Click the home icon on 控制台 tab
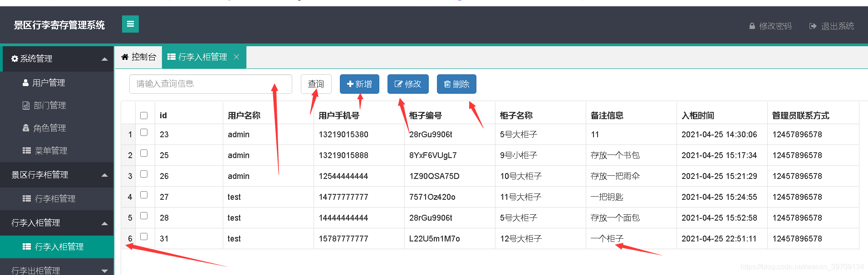868x275 pixels. (125, 57)
